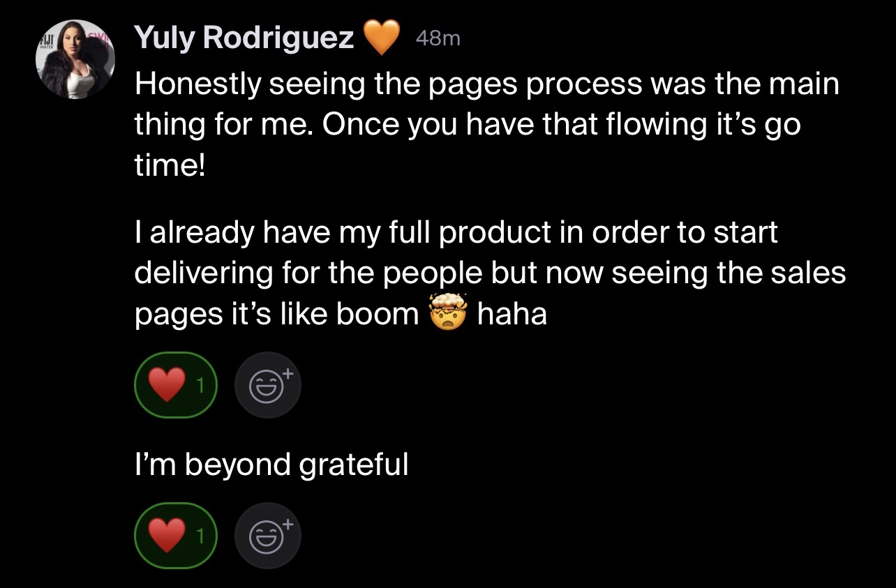Click the 'time!' line of first message
This screenshot has height=588, width=896.
click(170, 167)
